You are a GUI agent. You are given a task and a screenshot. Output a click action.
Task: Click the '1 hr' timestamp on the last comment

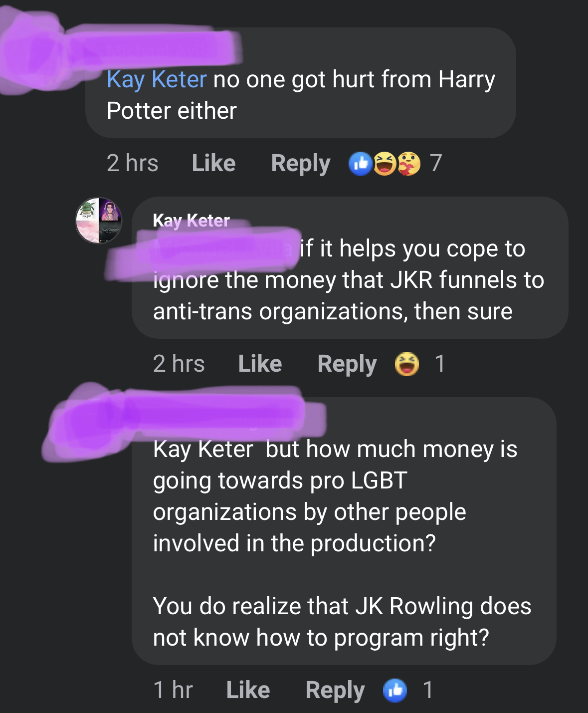pos(173,690)
